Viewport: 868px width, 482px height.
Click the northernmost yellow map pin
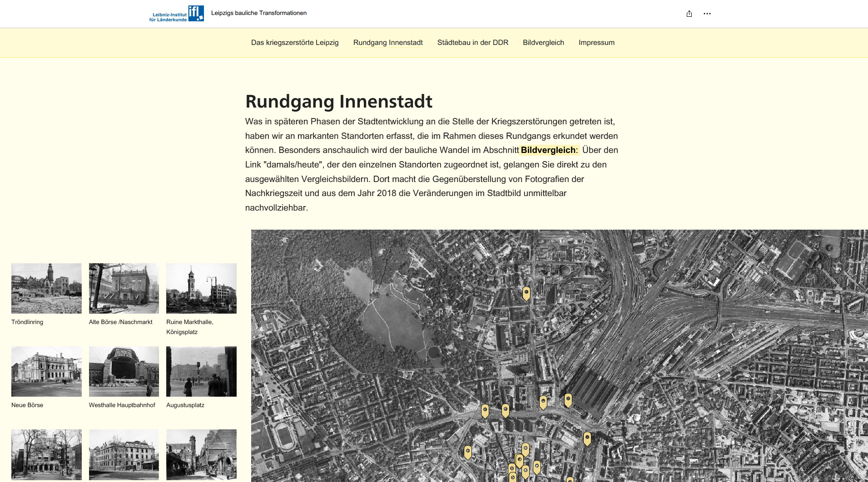[526, 293]
